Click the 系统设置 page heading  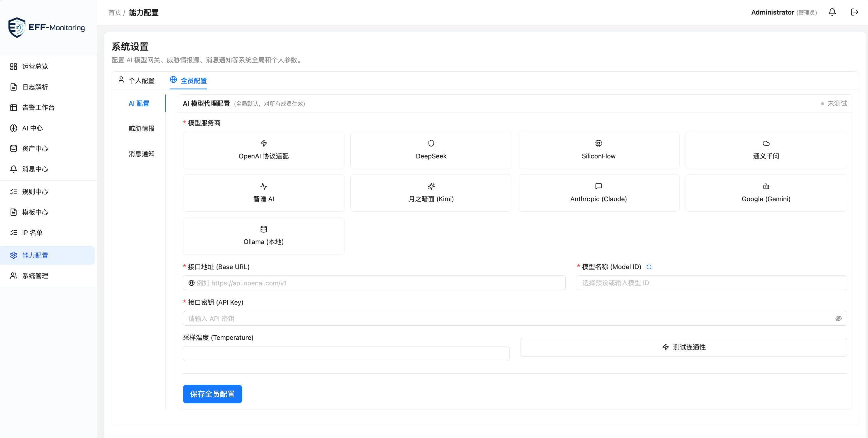[130, 47]
